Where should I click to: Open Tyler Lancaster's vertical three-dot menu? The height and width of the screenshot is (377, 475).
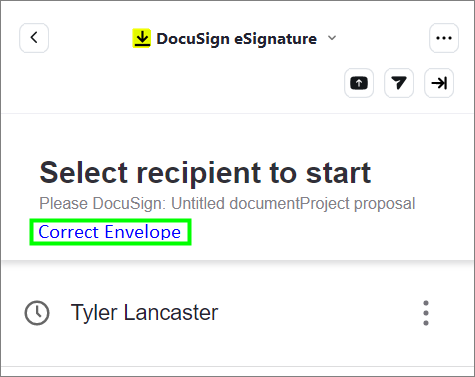coord(426,313)
